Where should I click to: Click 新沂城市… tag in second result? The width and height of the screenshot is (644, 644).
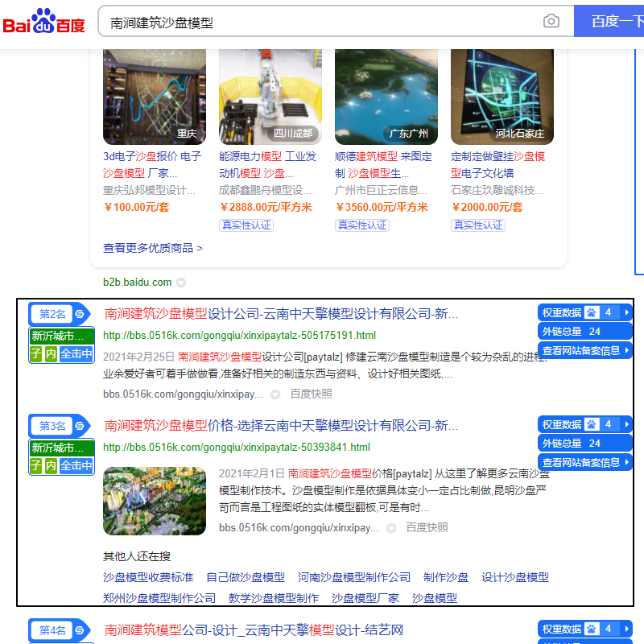pos(62,336)
